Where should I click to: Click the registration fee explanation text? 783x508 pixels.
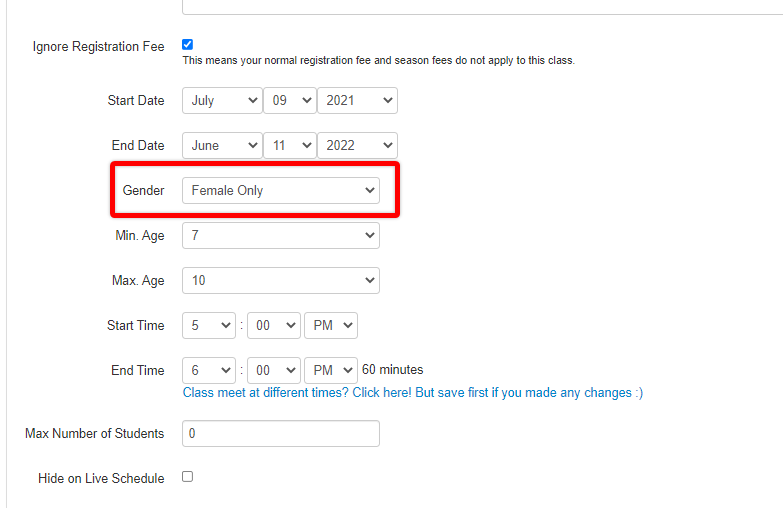coord(379,60)
